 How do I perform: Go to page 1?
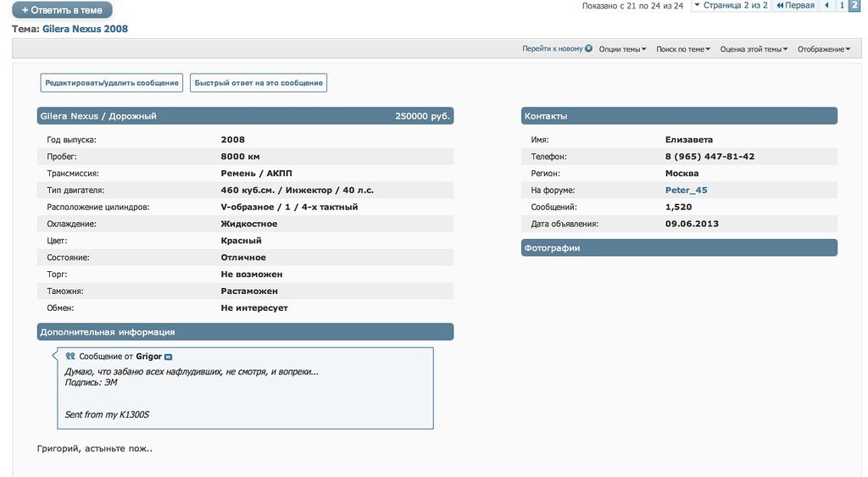(842, 6)
